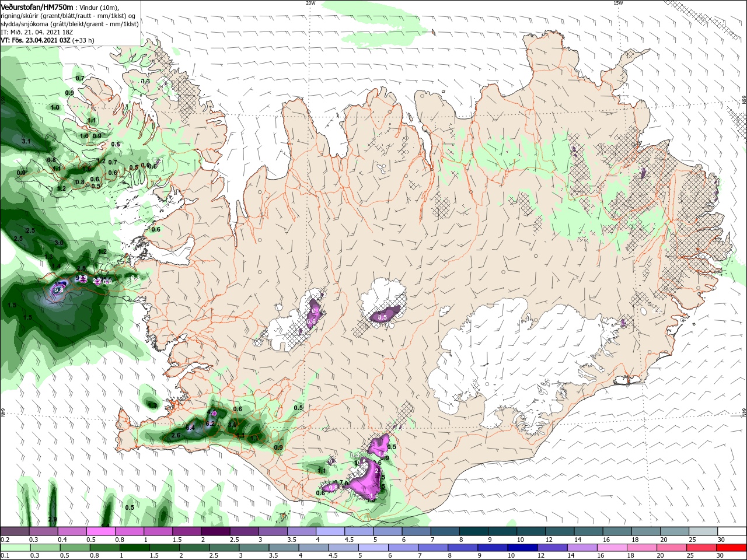Click the 3.1 precipitation value offshore west

(x=26, y=141)
